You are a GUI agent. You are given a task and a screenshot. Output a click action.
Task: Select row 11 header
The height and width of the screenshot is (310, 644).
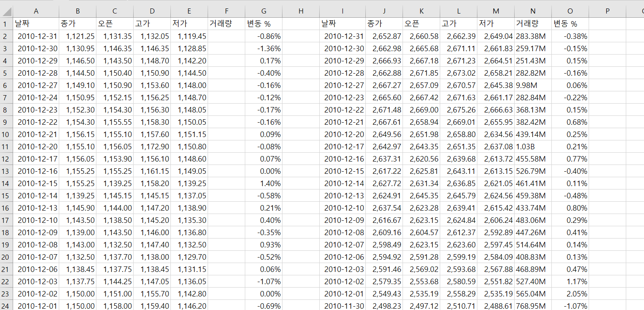(6, 146)
